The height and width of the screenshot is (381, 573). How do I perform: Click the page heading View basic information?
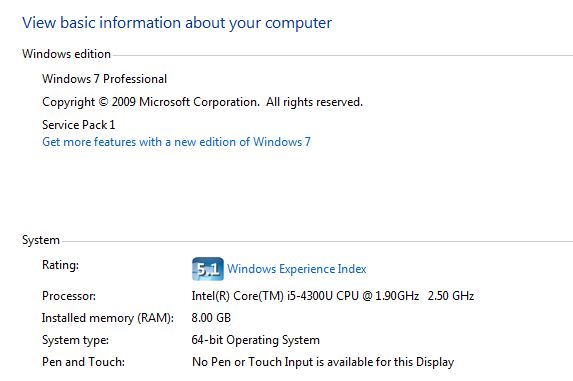(177, 23)
